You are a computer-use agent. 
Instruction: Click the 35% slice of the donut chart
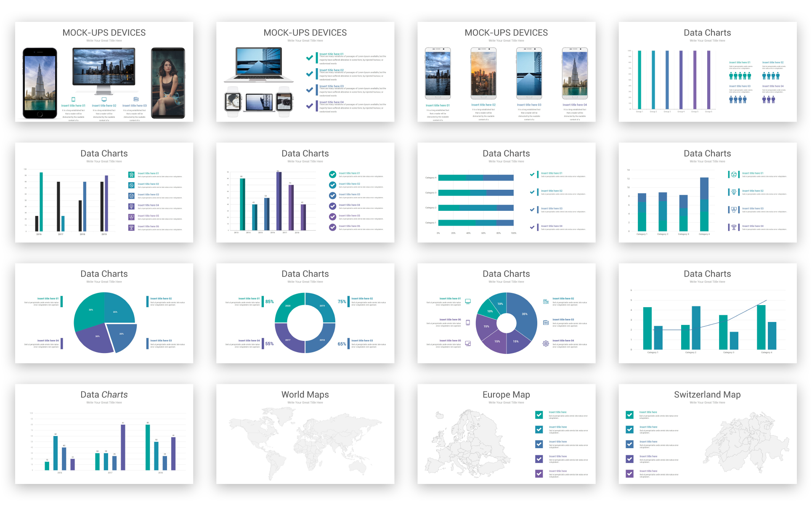coord(525,314)
